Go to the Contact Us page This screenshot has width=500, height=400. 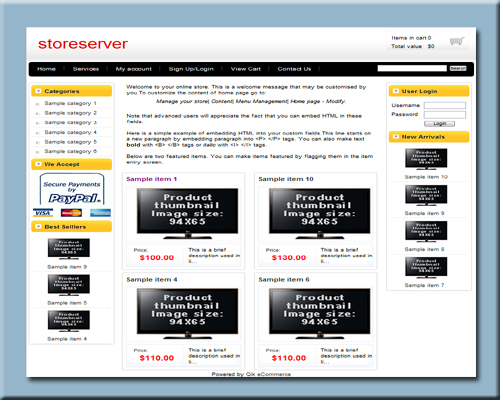294,69
